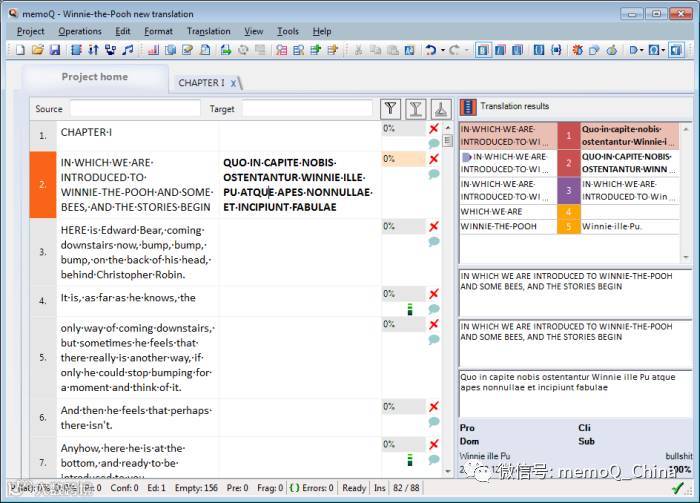700x503 pixels.
Task: Click red X status of segment 3
Action: click(433, 226)
